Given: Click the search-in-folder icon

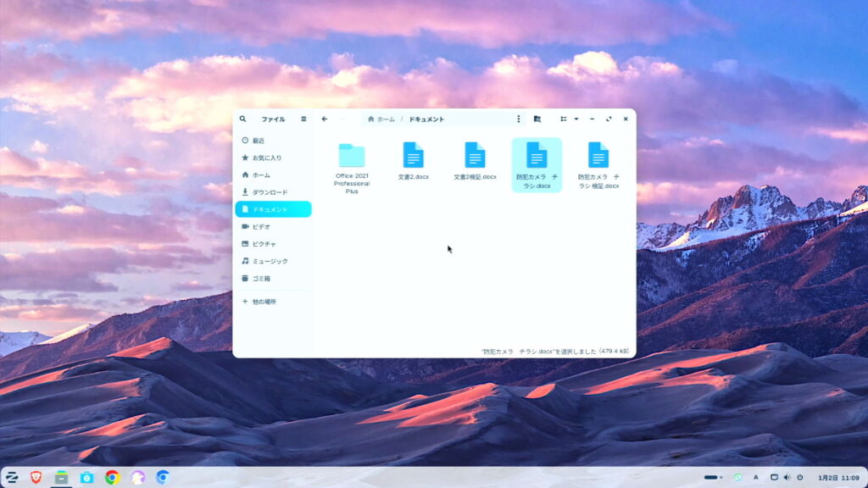Looking at the screenshot, I should point(537,119).
